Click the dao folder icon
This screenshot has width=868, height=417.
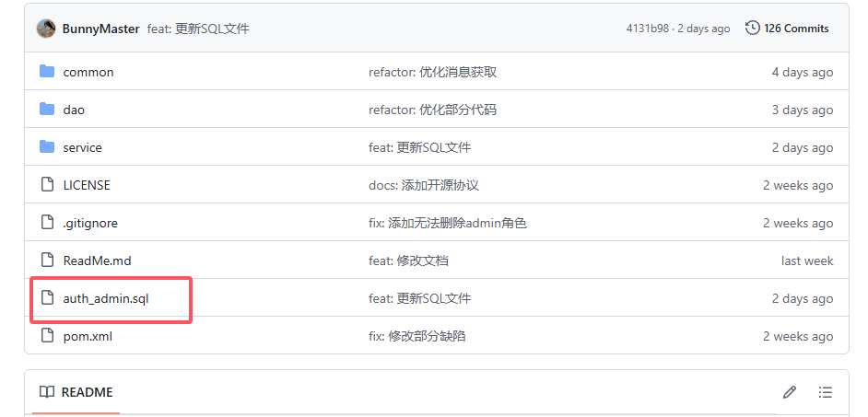[x=47, y=109]
